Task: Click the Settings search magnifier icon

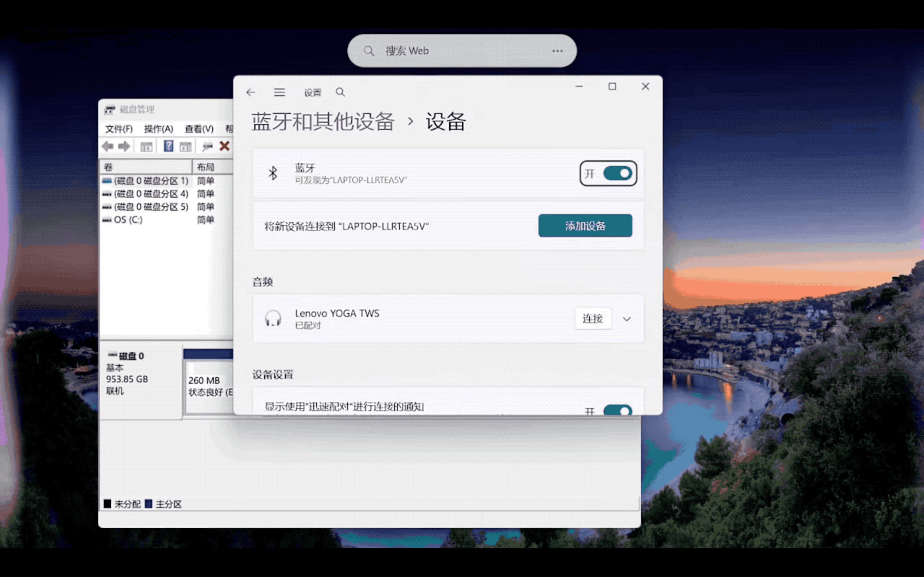Action: click(x=340, y=92)
